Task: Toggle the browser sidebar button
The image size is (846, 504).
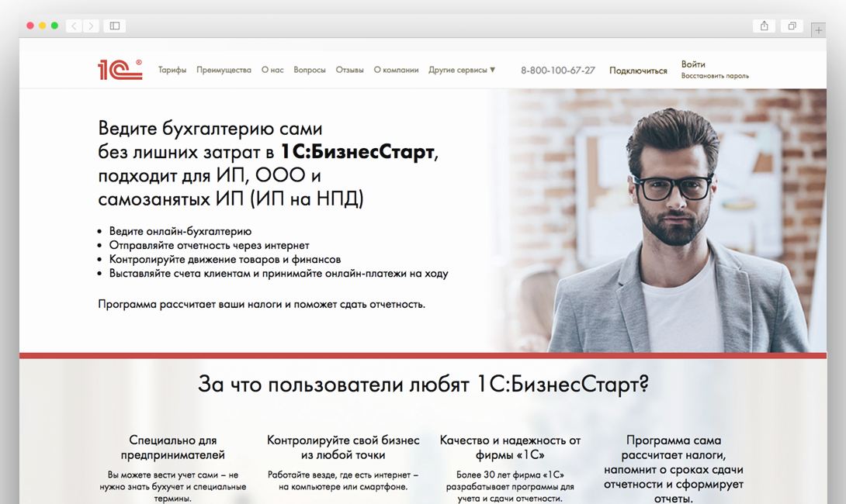Action: 114,26
